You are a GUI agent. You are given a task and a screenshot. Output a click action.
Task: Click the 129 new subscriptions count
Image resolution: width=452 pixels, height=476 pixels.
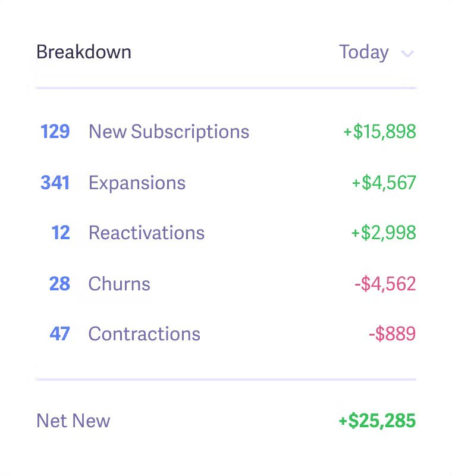[55, 131]
